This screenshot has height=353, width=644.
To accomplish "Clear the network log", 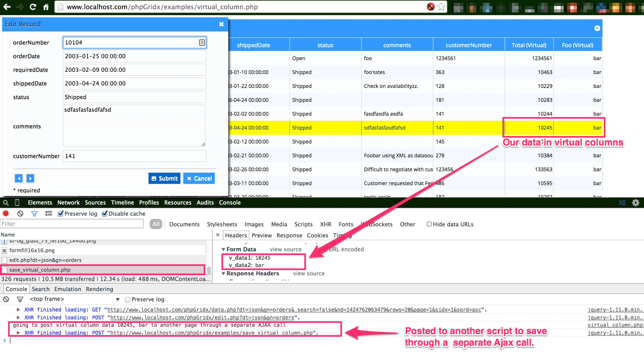I will (20, 214).
